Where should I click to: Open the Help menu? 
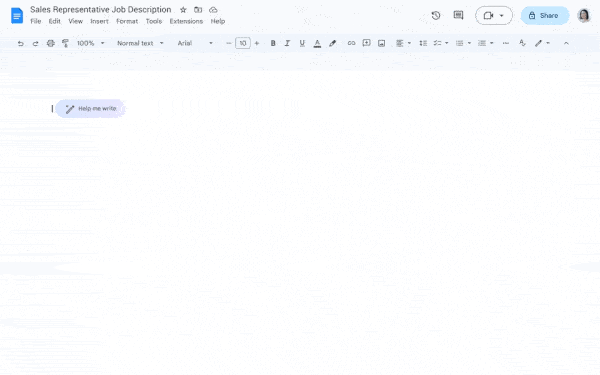click(218, 21)
